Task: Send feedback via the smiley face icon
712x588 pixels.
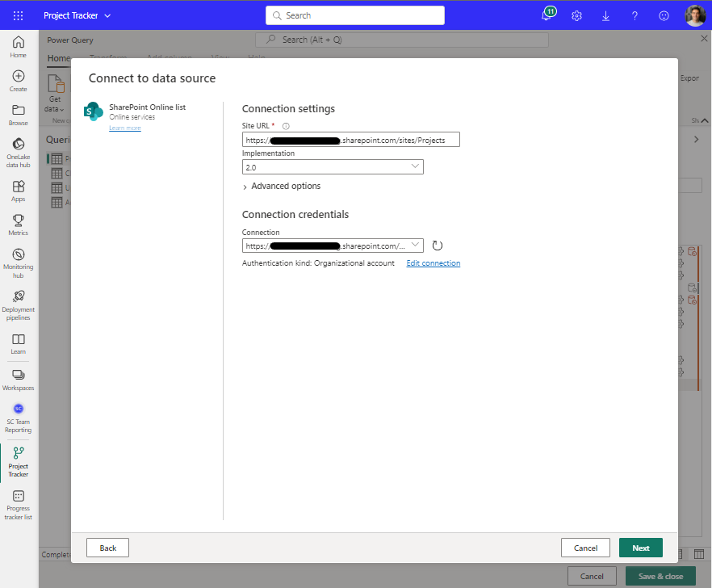Action: 663,15
